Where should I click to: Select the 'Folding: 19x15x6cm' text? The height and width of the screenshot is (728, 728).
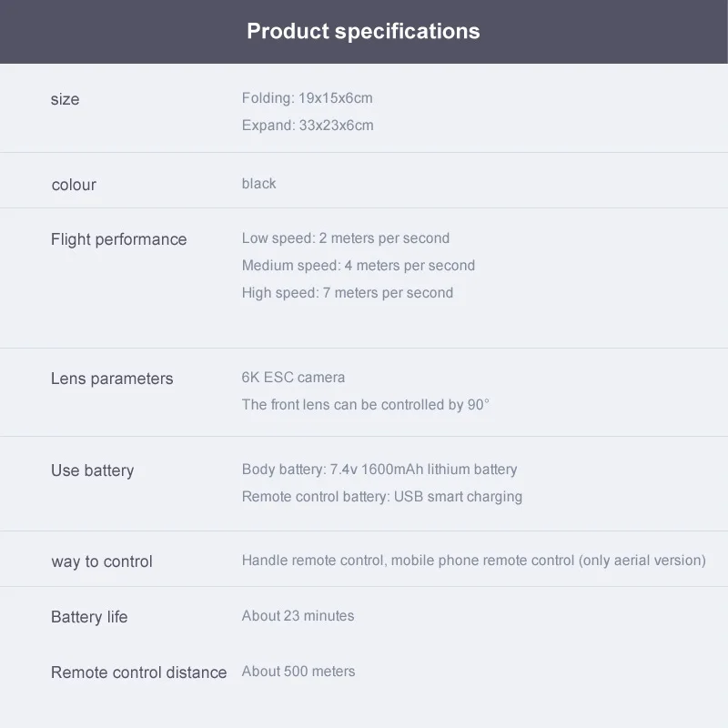click(307, 98)
